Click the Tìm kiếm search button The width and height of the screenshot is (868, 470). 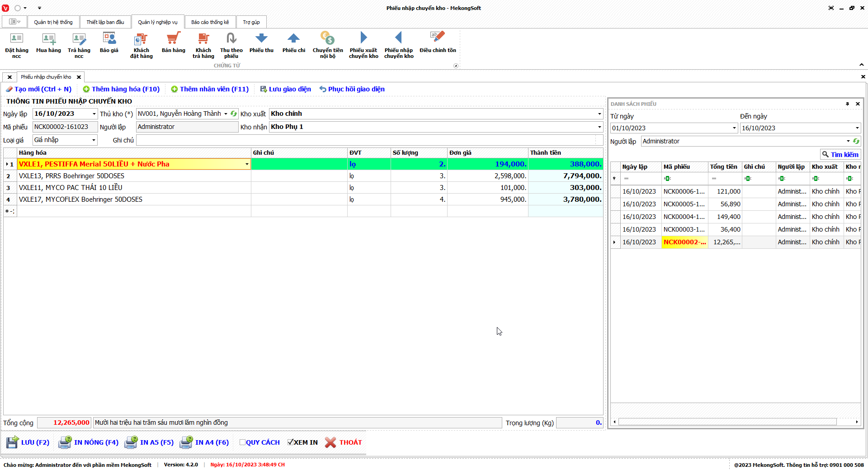[x=840, y=155]
